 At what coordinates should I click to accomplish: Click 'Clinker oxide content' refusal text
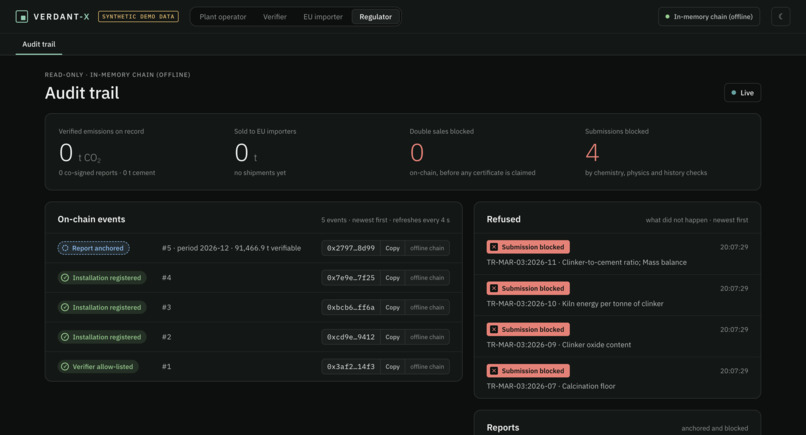coord(596,345)
